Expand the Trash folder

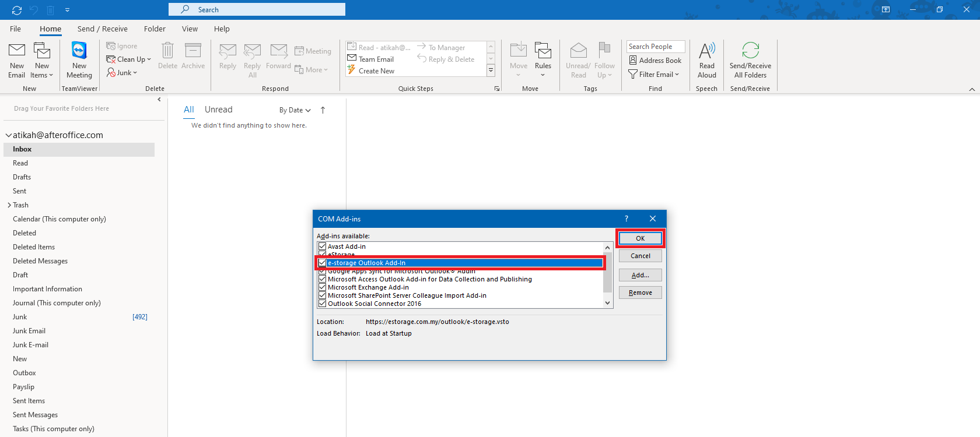(x=9, y=205)
